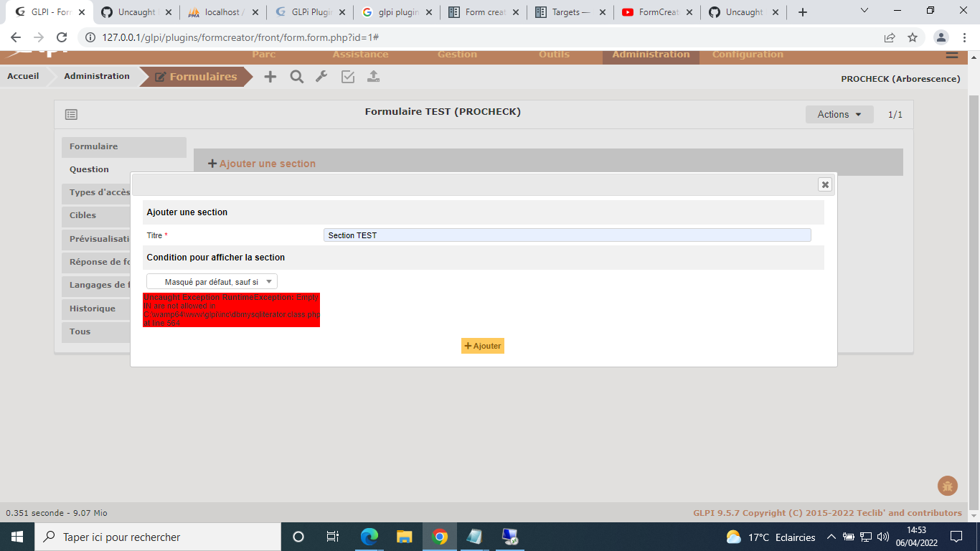This screenshot has width=980, height=551.
Task: Click the Titre field containing 'Section TEST'
Action: (567, 235)
